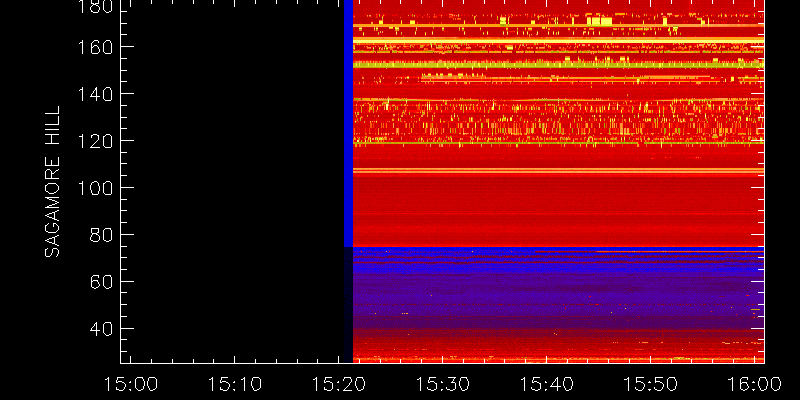The width and height of the screenshot is (800, 400).
Task: Click the 120 frequency axis label
Action: tap(95, 141)
